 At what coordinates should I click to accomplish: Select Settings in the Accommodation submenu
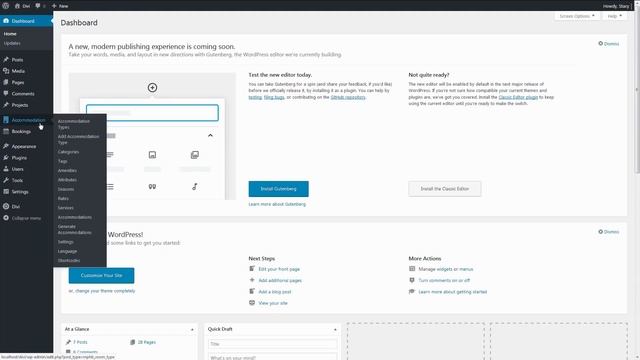66,242
